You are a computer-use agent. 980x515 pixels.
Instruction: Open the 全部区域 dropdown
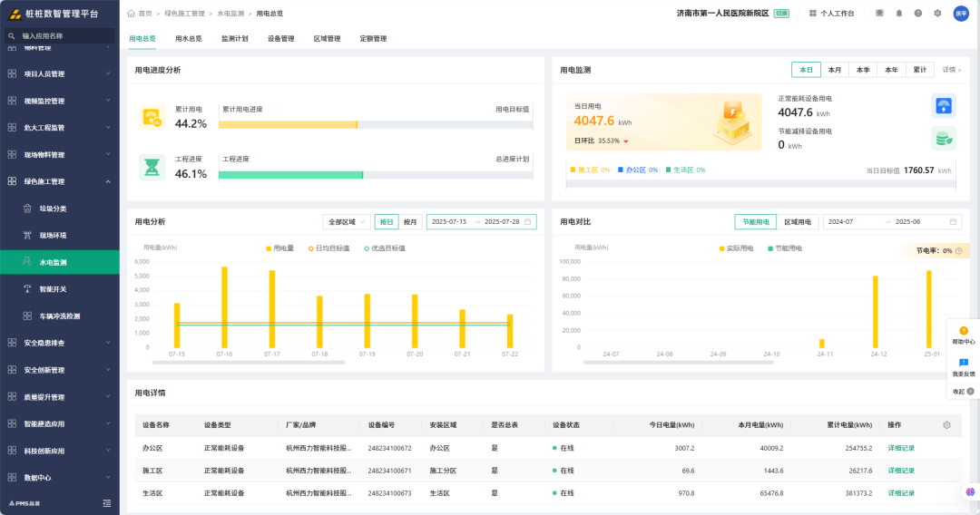pyautogui.click(x=347, y=221)
